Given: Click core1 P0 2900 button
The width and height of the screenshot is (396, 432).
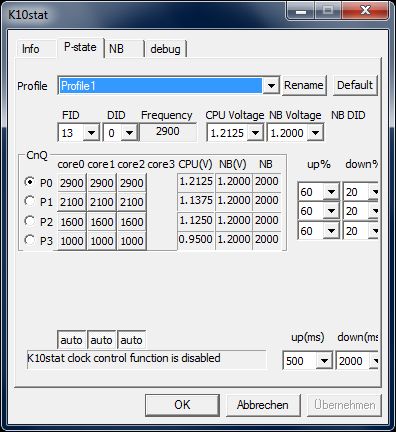Looking at the screenshot, I should coord(102,183).
